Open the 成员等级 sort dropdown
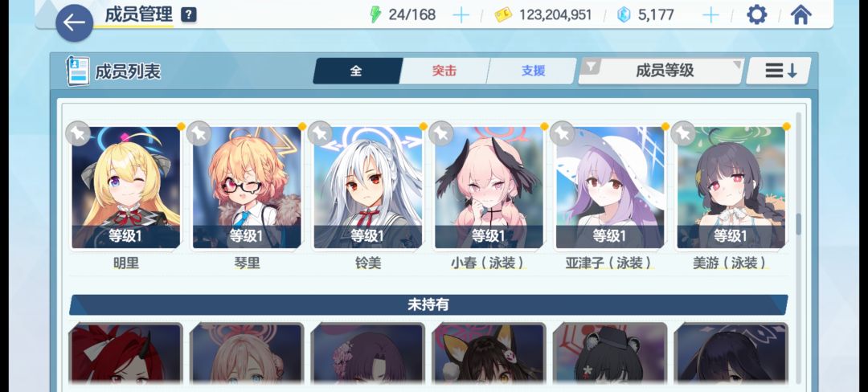This screenshot has width=868, height=392. tap(661, 71)
